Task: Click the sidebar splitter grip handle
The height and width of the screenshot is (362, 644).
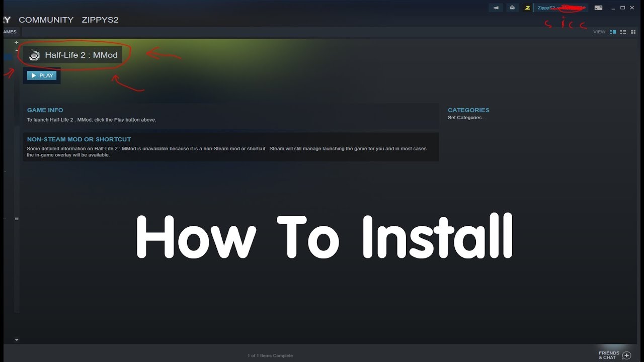Action: pos(17,219)
